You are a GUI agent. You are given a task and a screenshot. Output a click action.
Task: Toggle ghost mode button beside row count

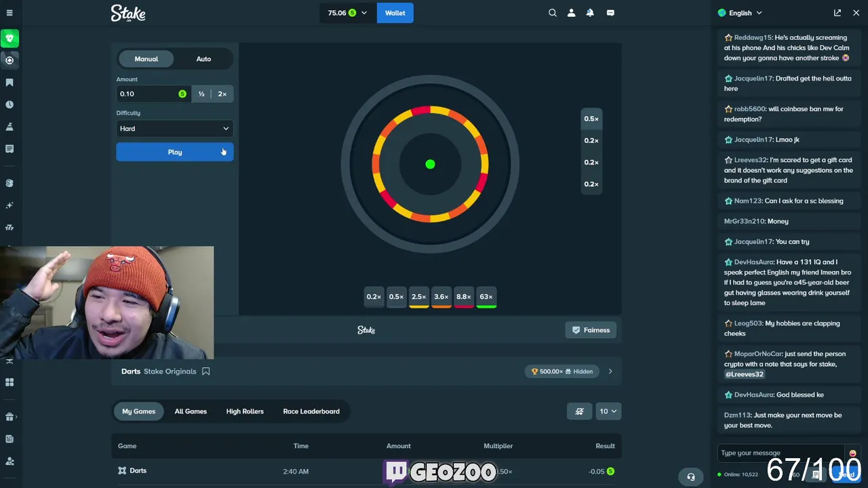coord(580,411)
